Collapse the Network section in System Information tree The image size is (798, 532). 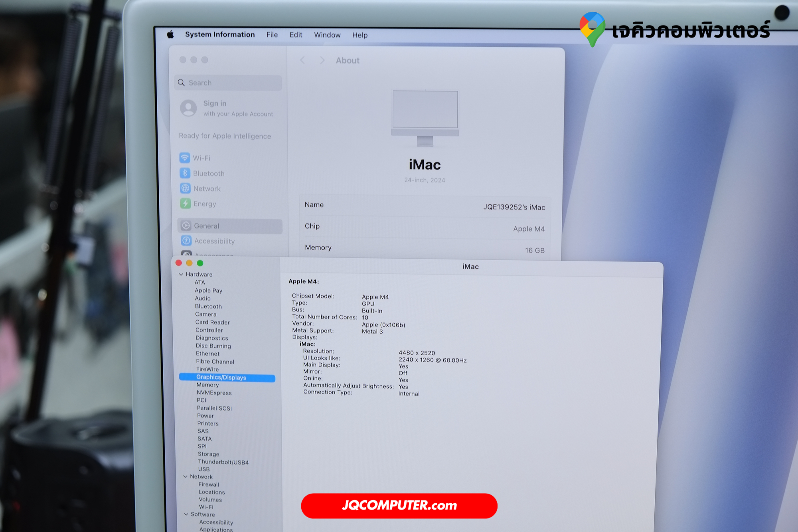coord(185,477)
